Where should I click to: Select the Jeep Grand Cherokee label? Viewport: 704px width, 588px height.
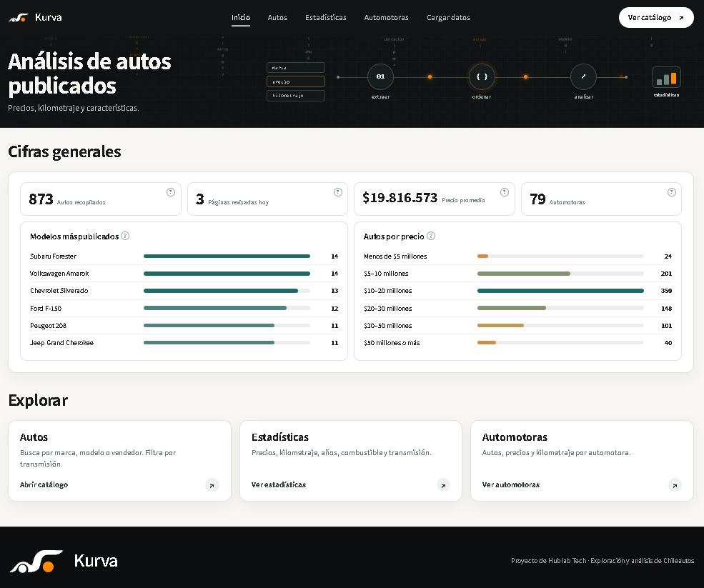[x=61, y=343]
